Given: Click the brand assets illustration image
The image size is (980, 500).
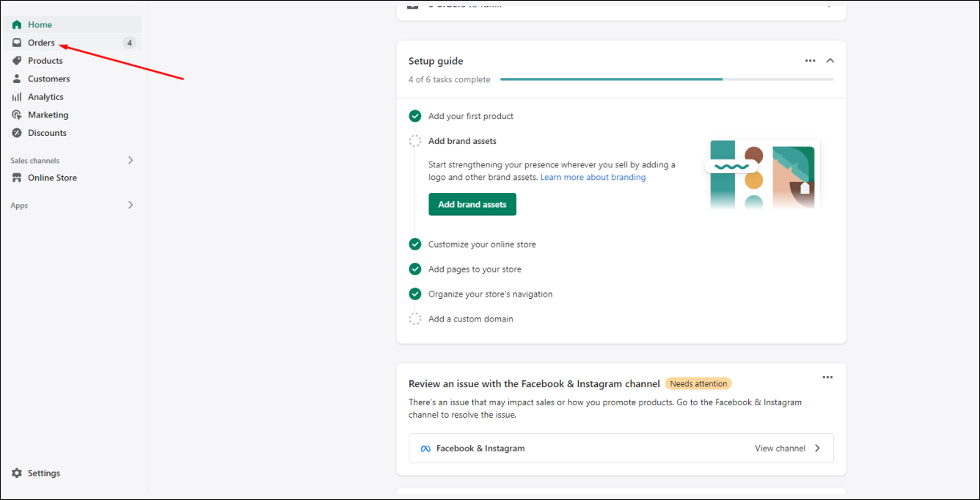Looking at the screenshot, I should click(763, 175).
